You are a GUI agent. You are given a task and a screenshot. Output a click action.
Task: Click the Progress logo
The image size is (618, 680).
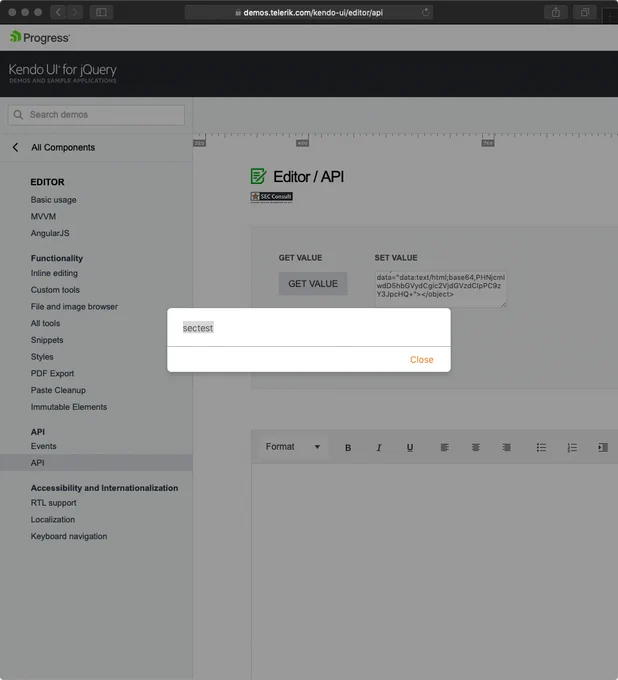pyautogui.click(x=39, y=38)
